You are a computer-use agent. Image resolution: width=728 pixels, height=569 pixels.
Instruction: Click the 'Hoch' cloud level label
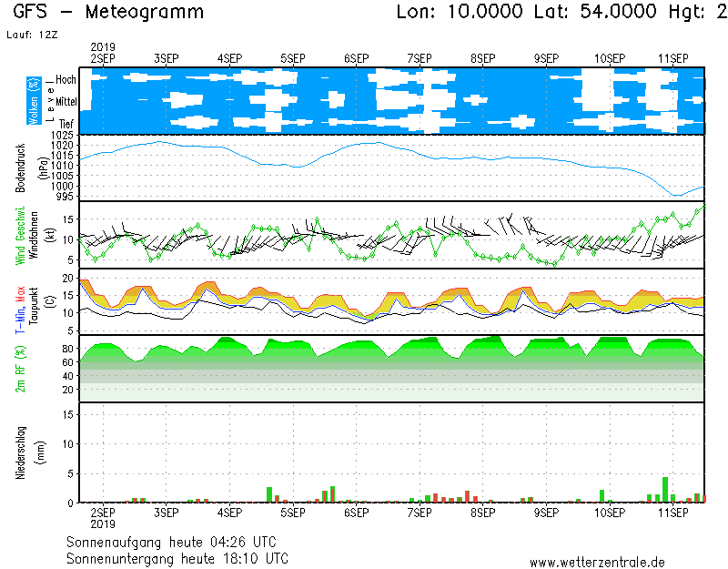coord(66,79)
